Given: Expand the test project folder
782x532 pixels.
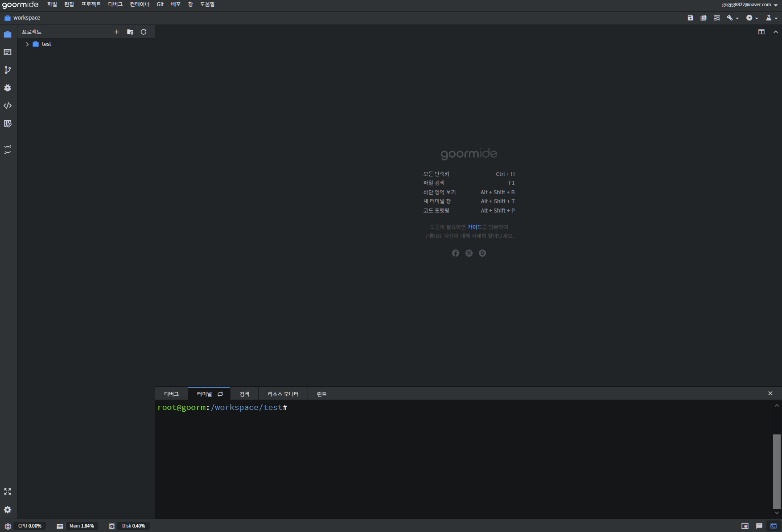Looking at the screenshot, I should [27, 44].
